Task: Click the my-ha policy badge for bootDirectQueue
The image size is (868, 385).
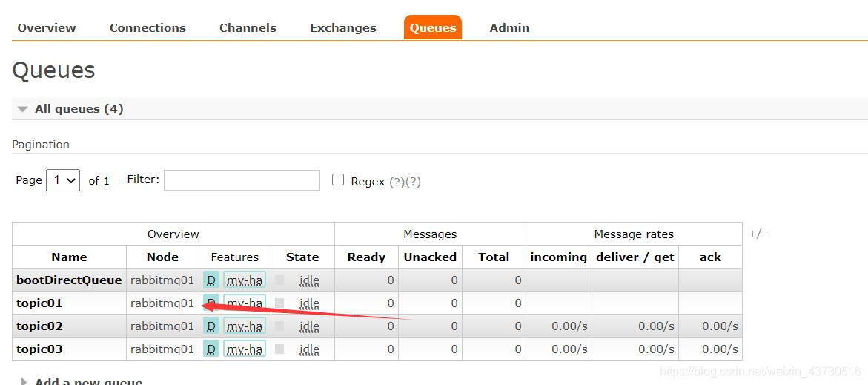Action: [245, 280]
